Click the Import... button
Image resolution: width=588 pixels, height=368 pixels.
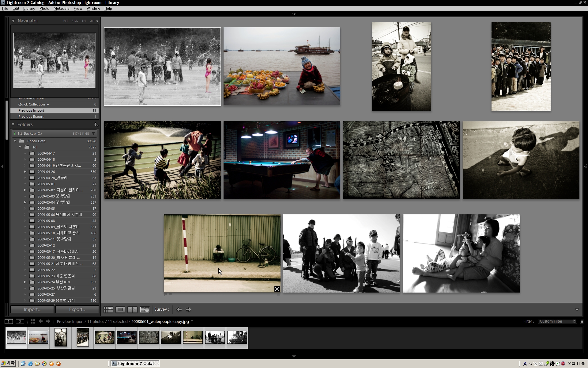click(32, 309)
